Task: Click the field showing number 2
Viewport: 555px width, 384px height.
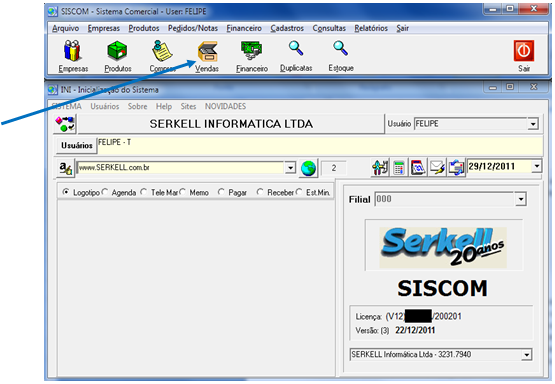Action: [x=334, y=168]
